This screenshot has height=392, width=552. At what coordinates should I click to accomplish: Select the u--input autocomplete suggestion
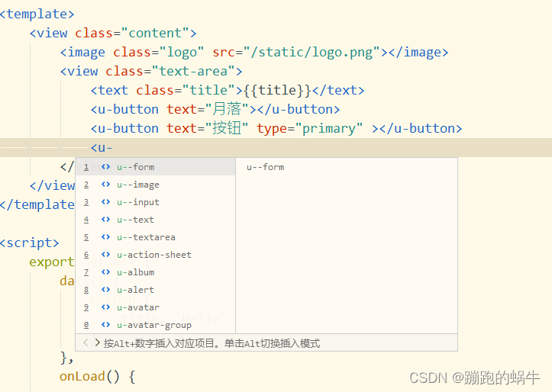[x=155, y=202]
